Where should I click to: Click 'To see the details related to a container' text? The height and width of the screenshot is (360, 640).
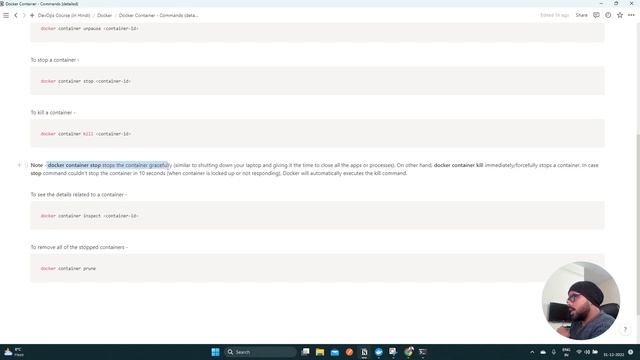(x=78, y=194)
